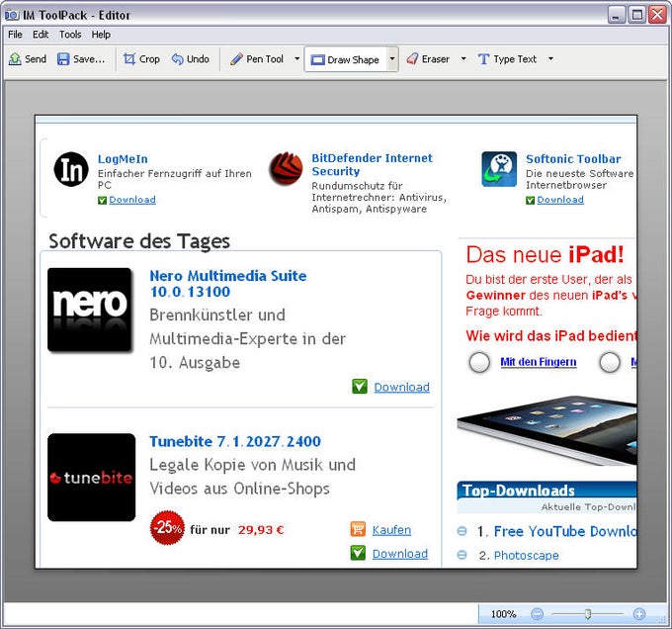Click the -25% red discount badge
672x629 pixels.
(x=167, y=527)
